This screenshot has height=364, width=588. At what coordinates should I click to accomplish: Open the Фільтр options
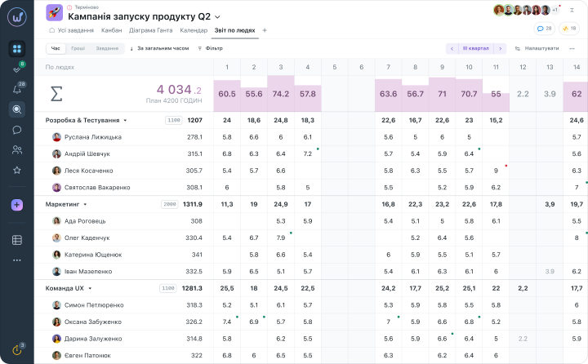click(x=210, y=48)
